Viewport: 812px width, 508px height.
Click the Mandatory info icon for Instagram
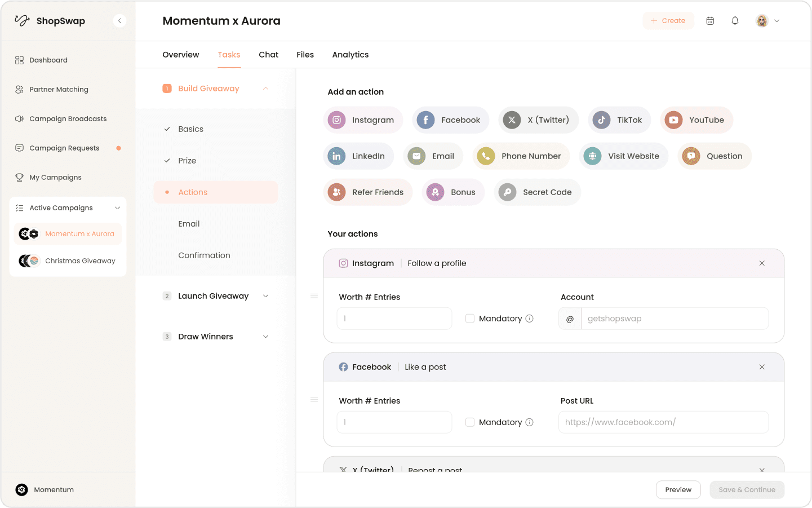pyautogui.click(x=529, y=319)
